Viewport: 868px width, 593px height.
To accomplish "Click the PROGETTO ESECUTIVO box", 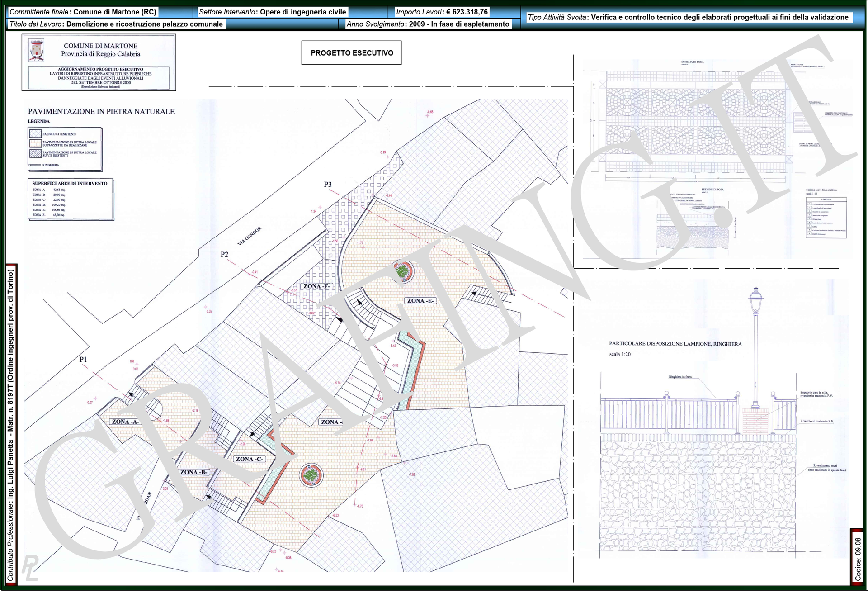I will [352, 53].
